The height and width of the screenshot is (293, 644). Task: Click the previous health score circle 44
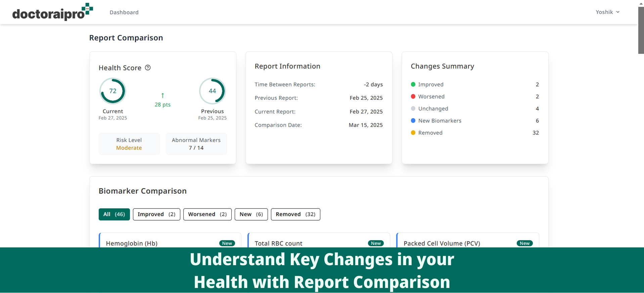click(x=212, y=91)
